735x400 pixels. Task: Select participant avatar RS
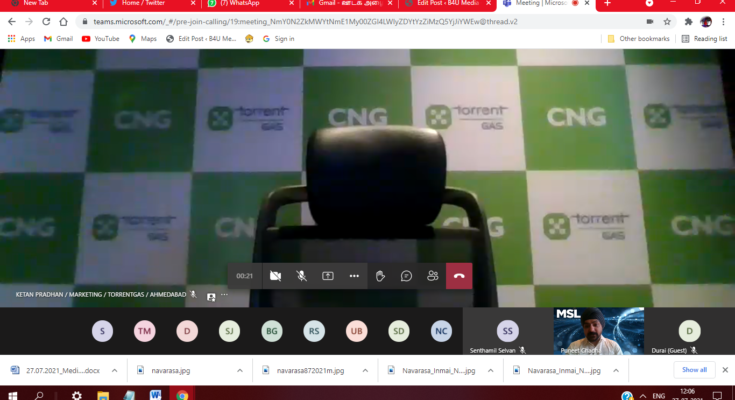pyautogui.click(x=314, y=331)
